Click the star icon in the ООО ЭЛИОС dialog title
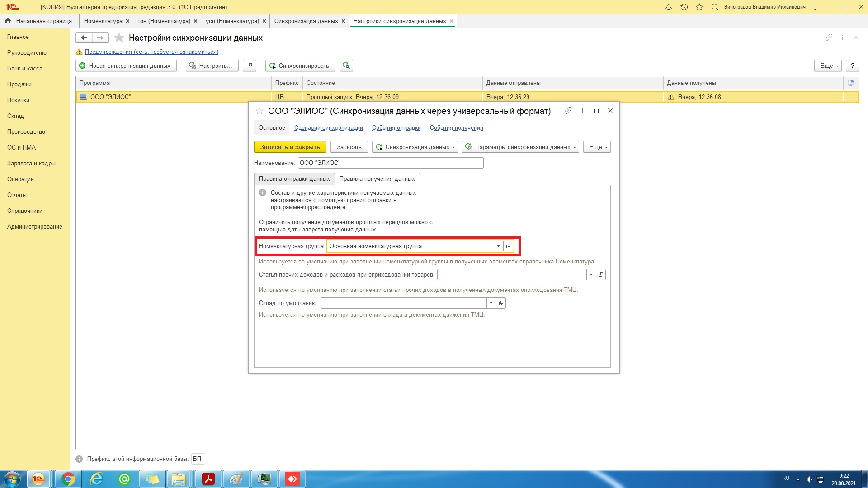 coord(259,111)
